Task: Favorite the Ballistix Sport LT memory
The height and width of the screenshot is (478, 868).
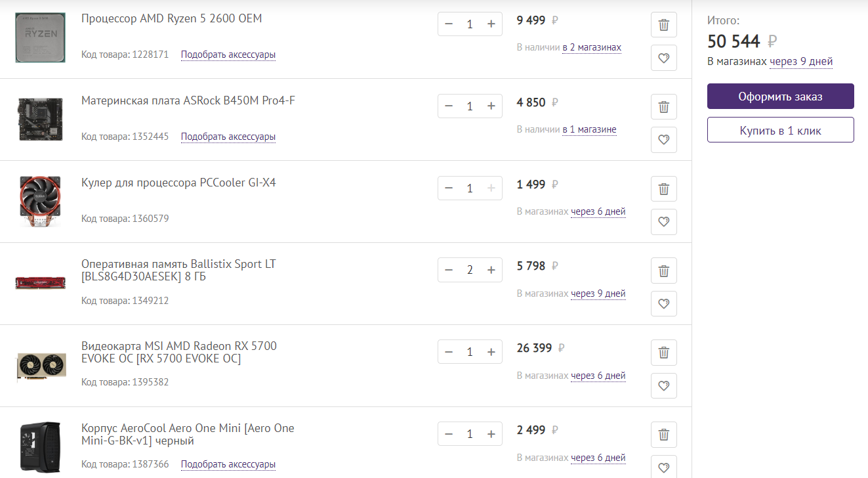Action: pos(663,304)
